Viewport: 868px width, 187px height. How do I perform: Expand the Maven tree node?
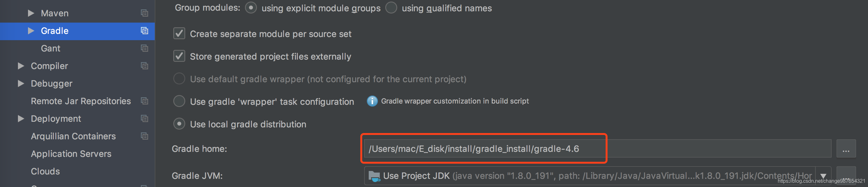[x=31, y=13]
